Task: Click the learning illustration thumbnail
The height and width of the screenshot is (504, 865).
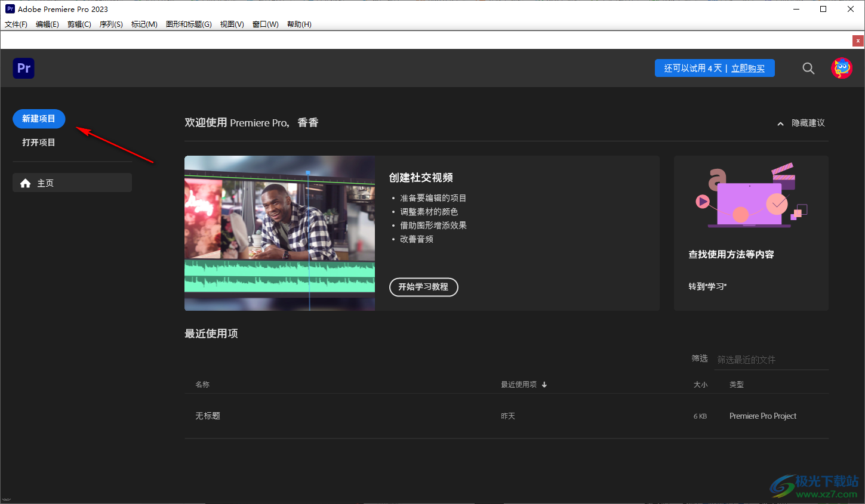Action: pos(751,195)
